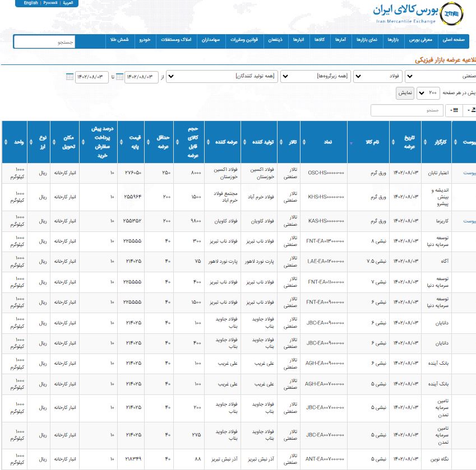Click the Iran Mercantile Exchange logo
This screenshot has width=476, height=470.
pyautogui.click(x=418, y=13)
